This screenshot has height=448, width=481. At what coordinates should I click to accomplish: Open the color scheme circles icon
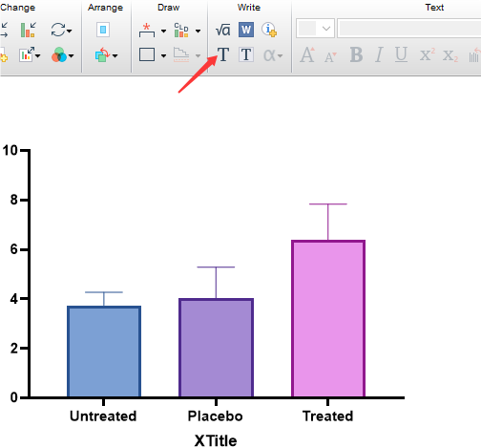click(59, 54)
